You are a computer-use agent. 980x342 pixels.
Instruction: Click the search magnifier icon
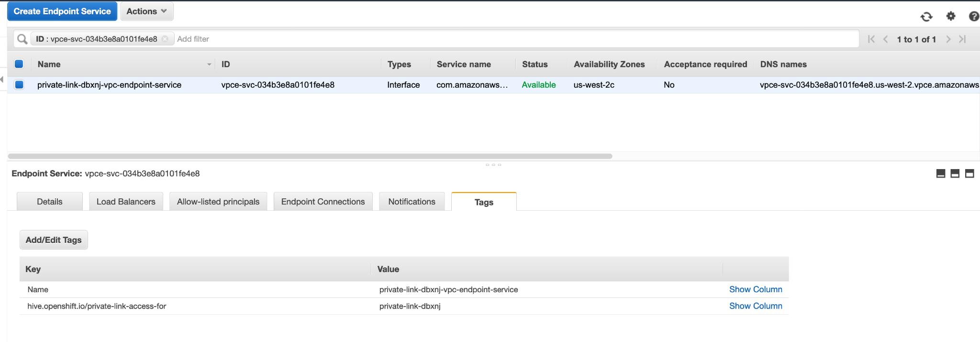[22, 39]
